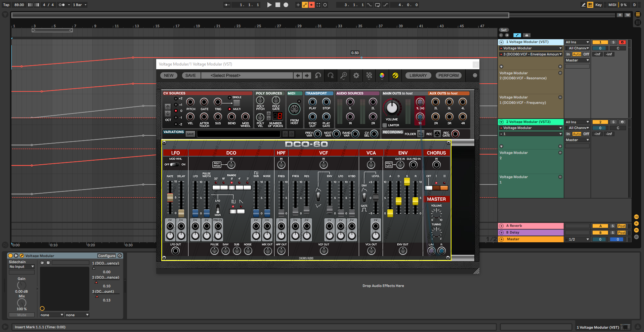The height and width of the screenshot is (332, 644).
Task: Toggle the Computer MIDI Keyboard icon
Action: tap(590, 5)
